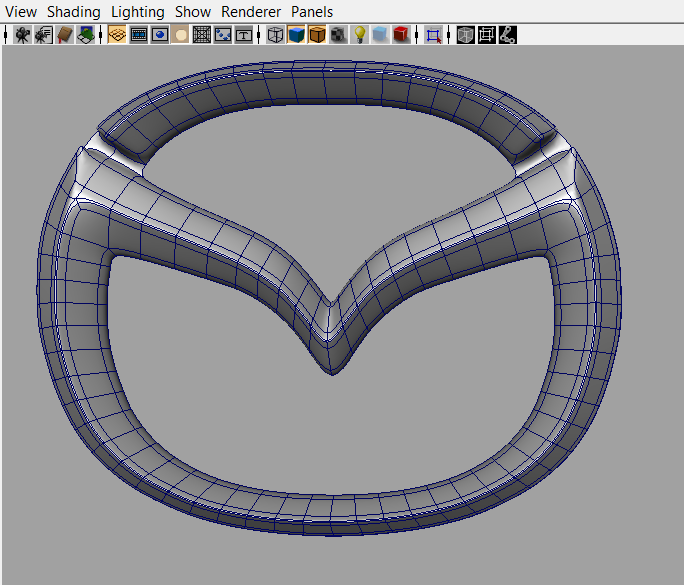Collapse the Isolate Select section via its left handle

(x=417, y=35)
